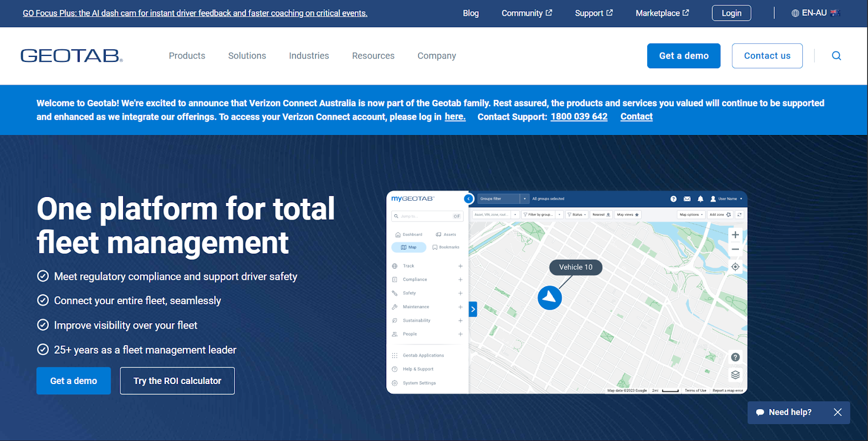Click the Contact link in blue banner
This screenshot has height=441, width=868.
[x=636, y=117]
